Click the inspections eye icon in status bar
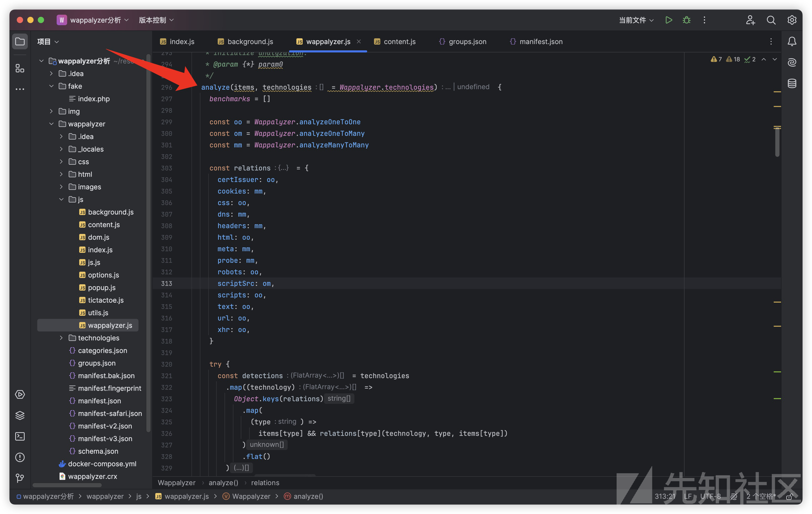This screenshot has width=812, height=514. tap(733, 496)
